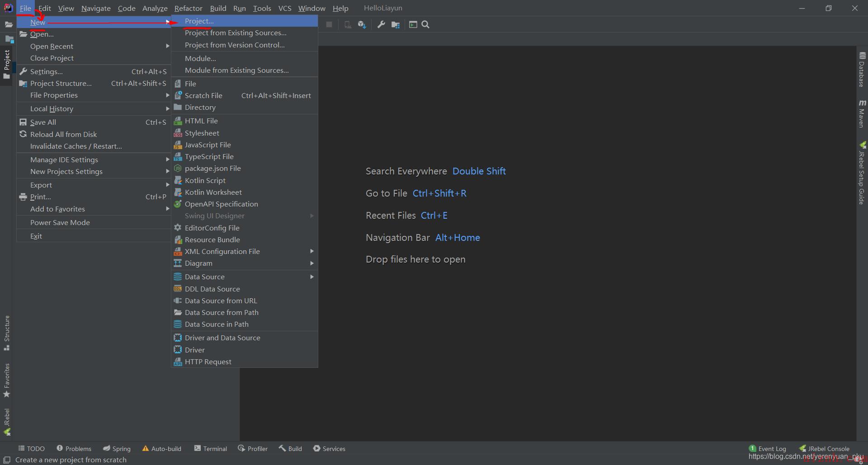Choose HTTP Request in New submenu
The width and height of the screenshot is (868, 465).
(x=245, y=362)
